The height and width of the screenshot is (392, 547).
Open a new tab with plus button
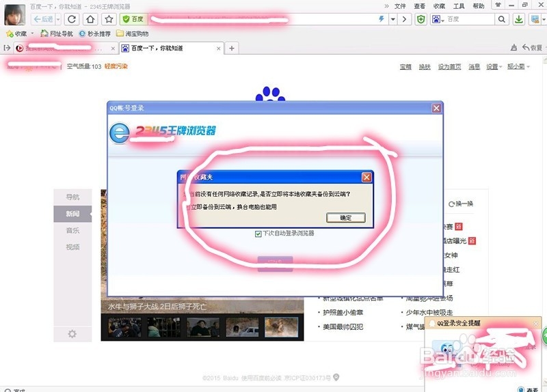coord(232,48)
